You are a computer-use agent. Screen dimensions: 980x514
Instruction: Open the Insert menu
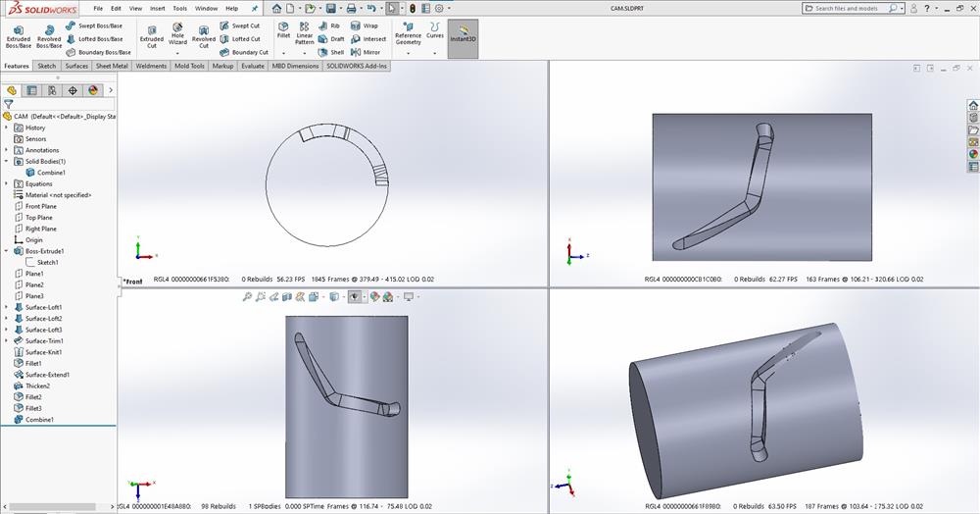coord(157,8)
